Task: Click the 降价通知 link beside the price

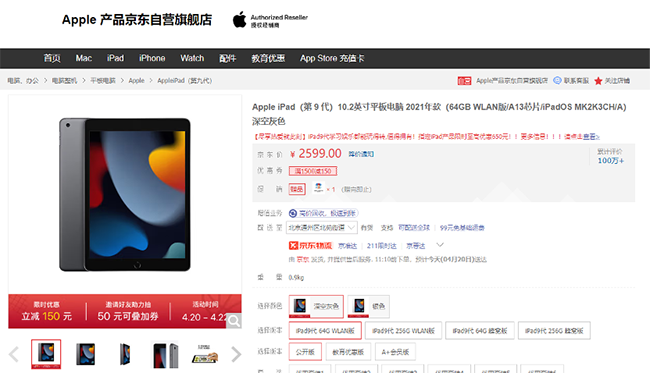Action: (x=361, y=154)
